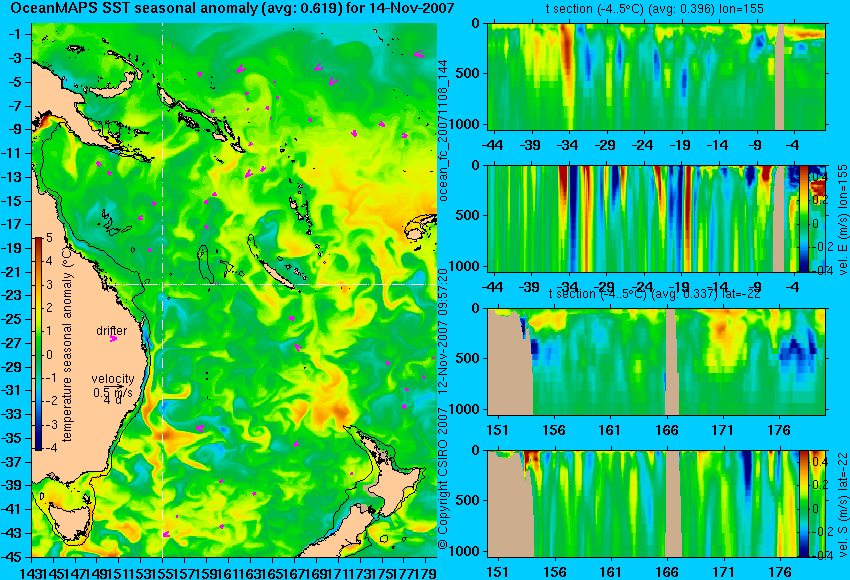Click the '-34' tick under the top temperature section
This screenshot has height=580, width=850.
(x=568, y=145)
